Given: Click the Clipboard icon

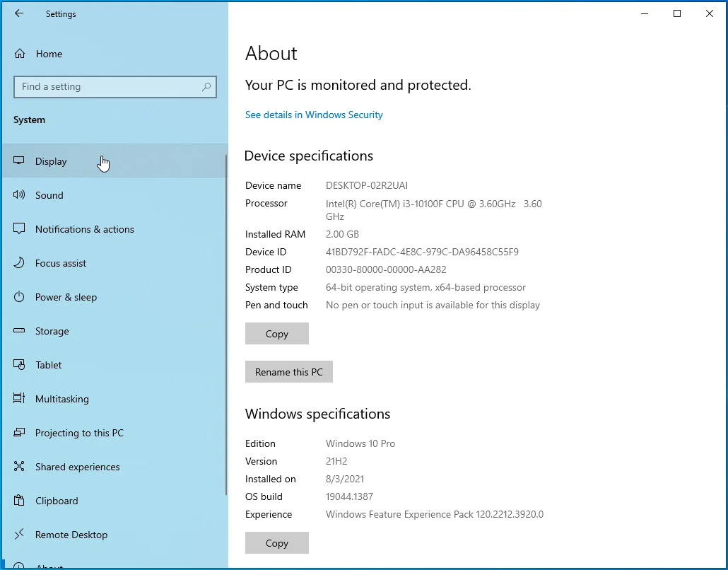Looking at the screenshot, I should (x=18, y=500).
